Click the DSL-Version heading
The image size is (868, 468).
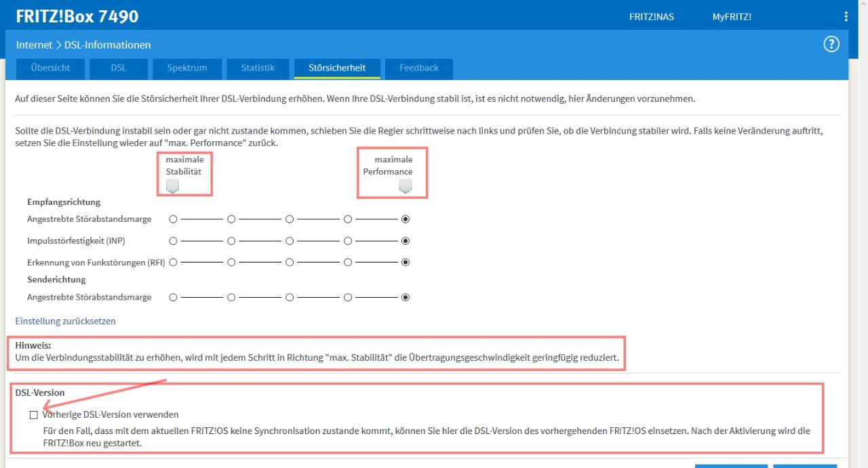click(x=40, y=393)
